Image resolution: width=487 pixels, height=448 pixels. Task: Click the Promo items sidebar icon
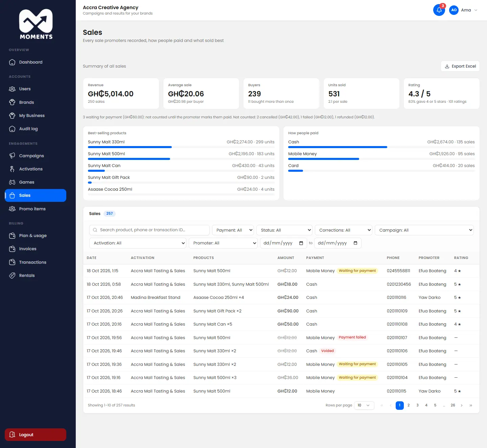tap(12, 209)
